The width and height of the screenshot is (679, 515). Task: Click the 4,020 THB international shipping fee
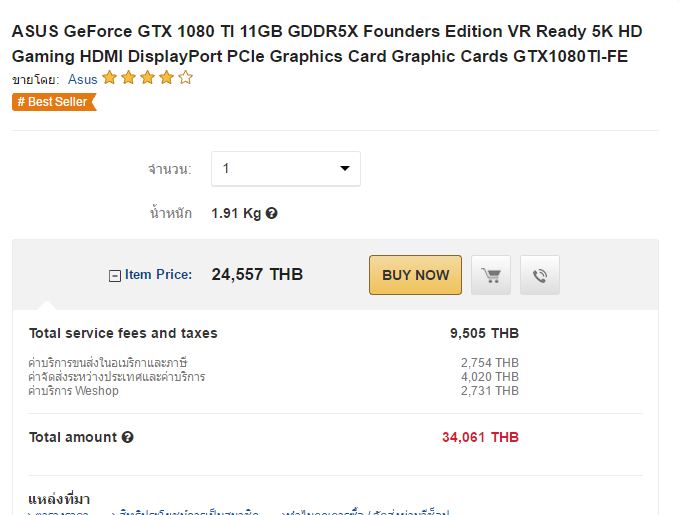[490, 377]
